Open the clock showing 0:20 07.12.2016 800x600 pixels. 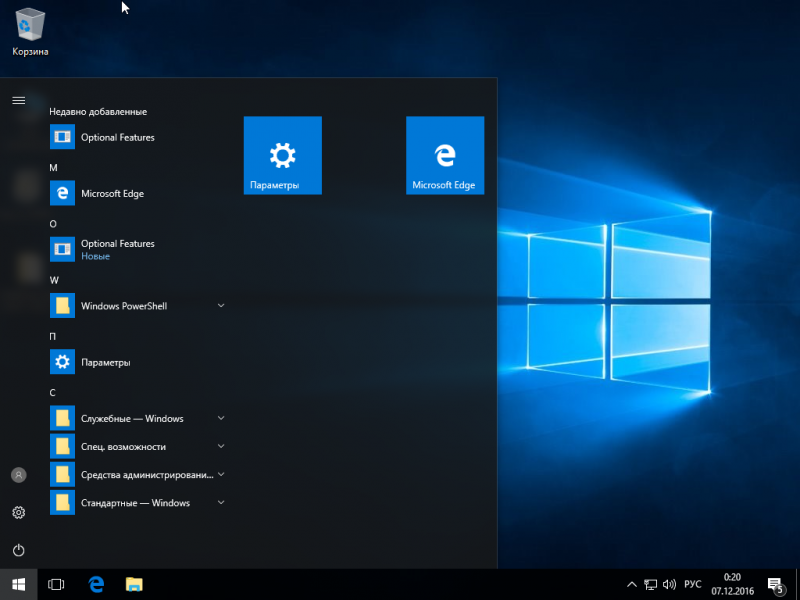[732, 584]
